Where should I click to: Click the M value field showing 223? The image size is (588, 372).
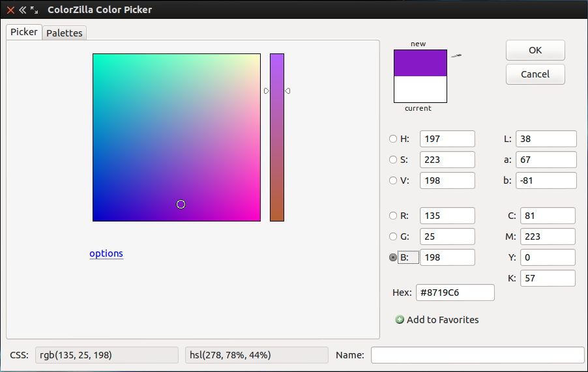tap(548, 236)
